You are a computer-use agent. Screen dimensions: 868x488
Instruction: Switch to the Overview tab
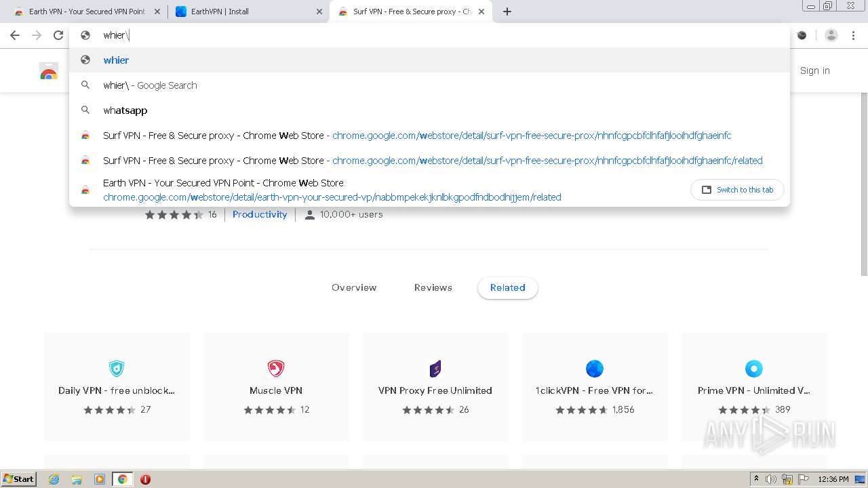[x=354, y=287]
